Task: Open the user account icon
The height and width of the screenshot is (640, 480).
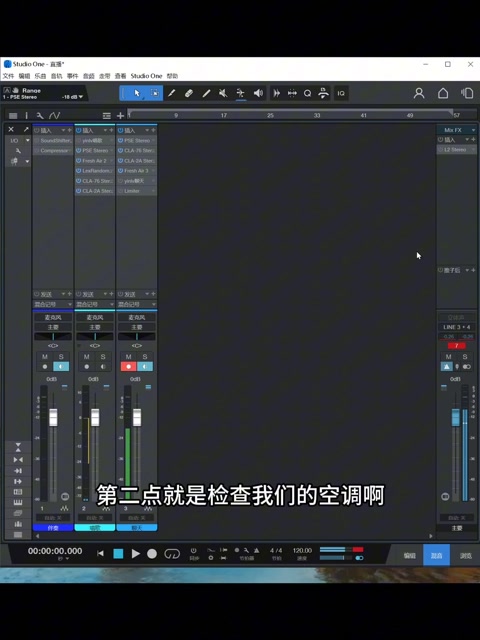Action: (419, 93)
